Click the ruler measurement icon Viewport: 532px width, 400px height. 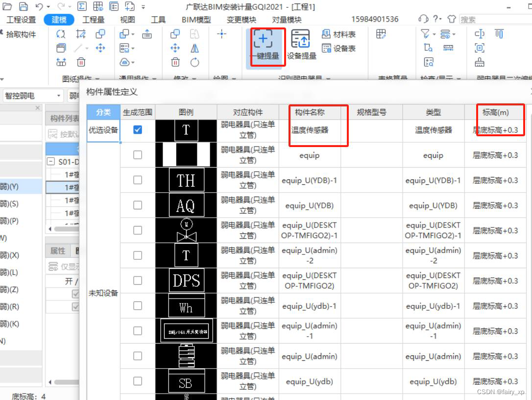pos(448,48)
